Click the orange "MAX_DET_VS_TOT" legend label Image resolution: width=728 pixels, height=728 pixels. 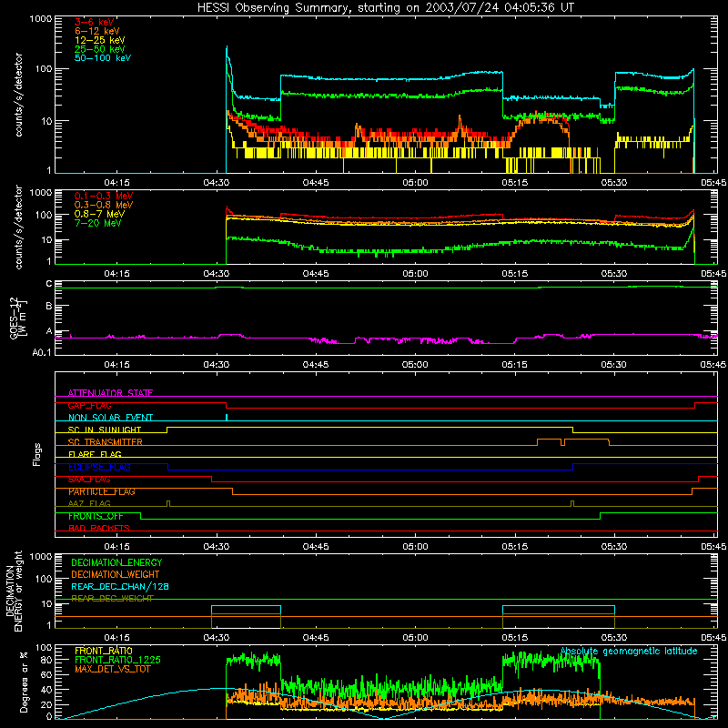click(112, 669)
